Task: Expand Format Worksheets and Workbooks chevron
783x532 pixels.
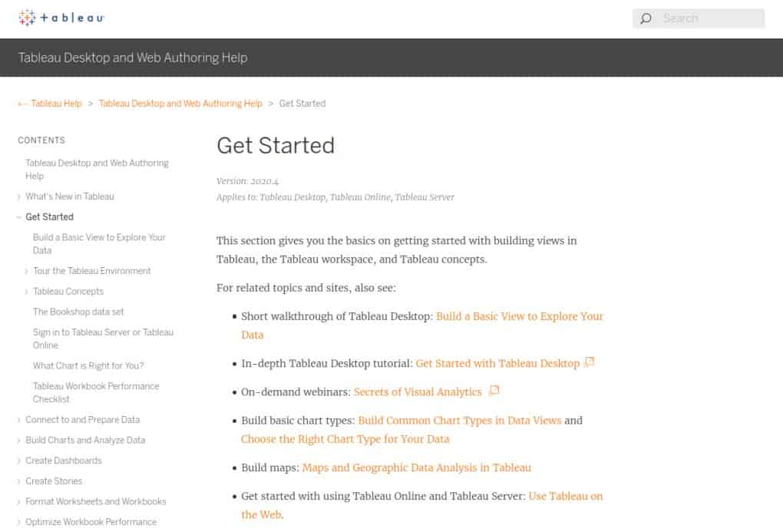Action: [19, 502]
